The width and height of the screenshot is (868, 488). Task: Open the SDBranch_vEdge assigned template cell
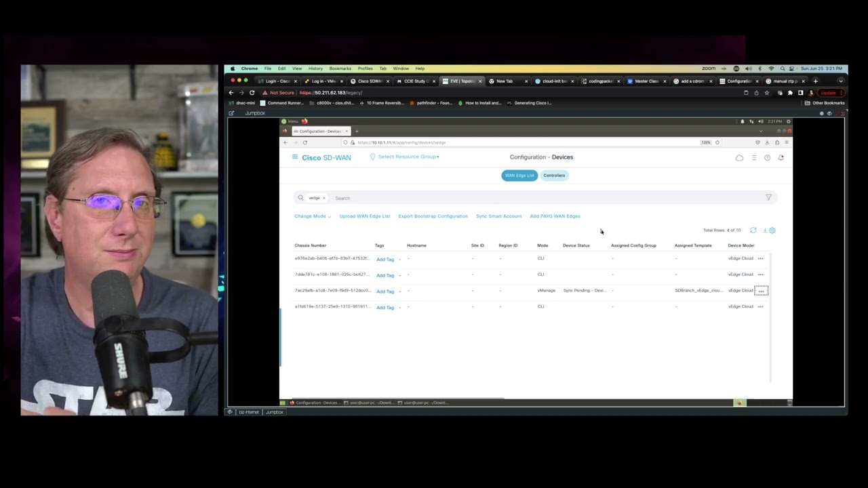coord(698,291)
